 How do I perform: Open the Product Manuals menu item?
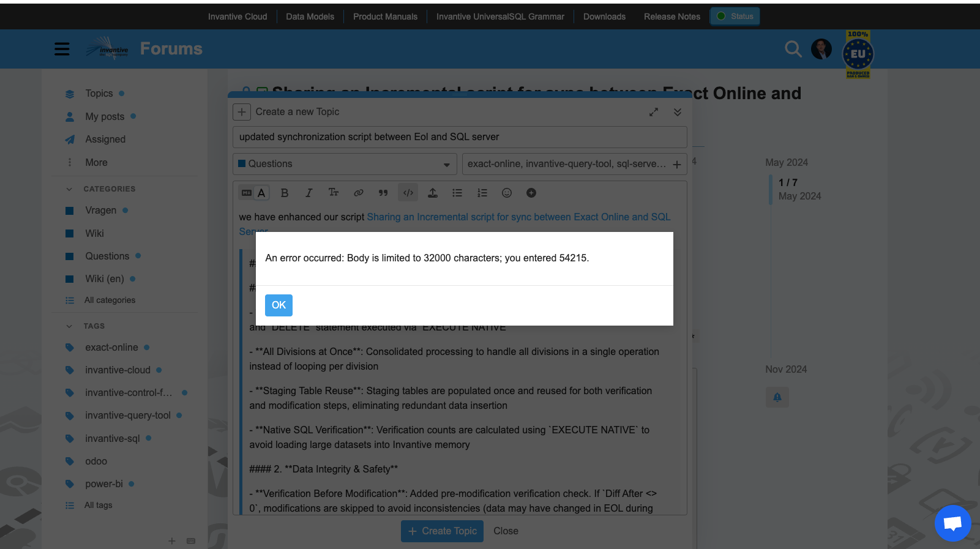pyautogui.click(x=385, y=17)
